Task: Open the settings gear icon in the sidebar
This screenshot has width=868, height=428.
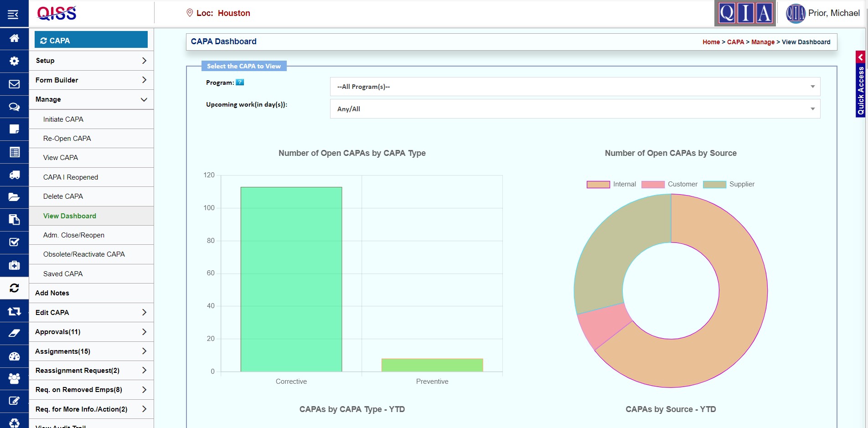Action: click(14, 61)
